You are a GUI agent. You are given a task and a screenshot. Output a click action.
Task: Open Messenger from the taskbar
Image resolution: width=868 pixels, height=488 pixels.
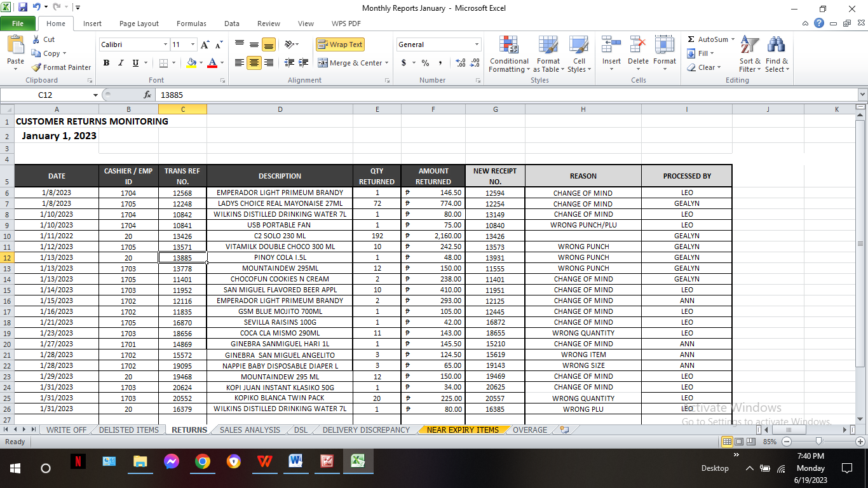(172, 461)
